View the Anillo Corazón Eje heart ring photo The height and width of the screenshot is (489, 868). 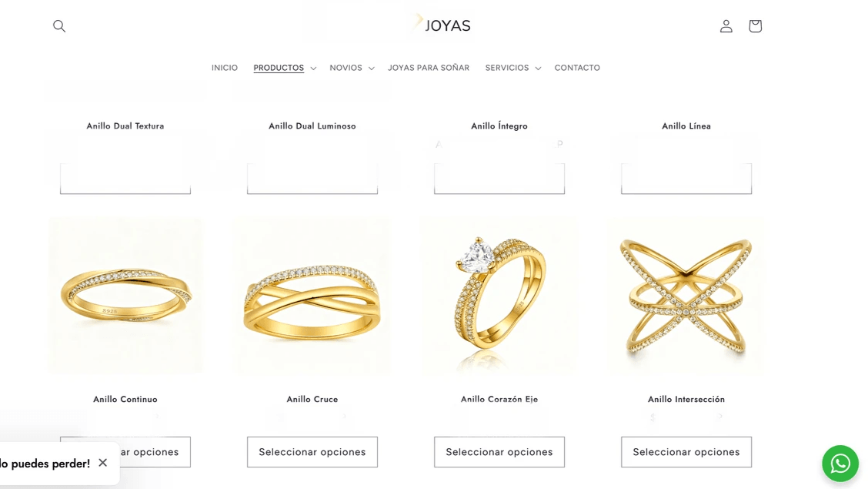[x=499, y=296]
